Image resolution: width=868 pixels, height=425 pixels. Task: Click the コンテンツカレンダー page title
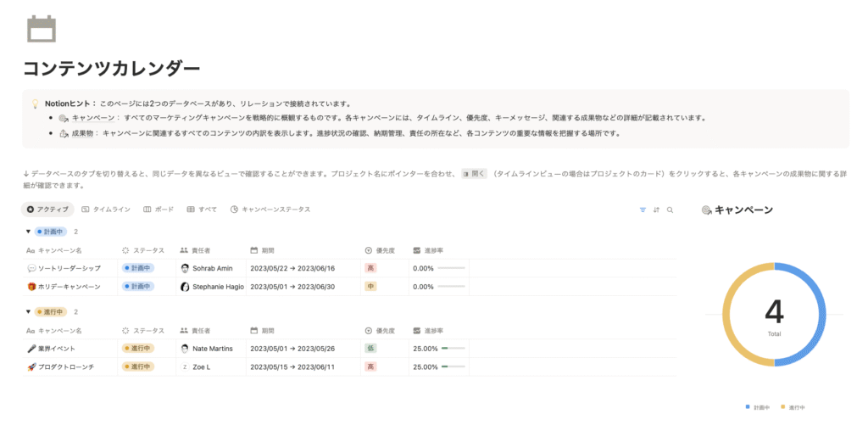pos(111,68)
